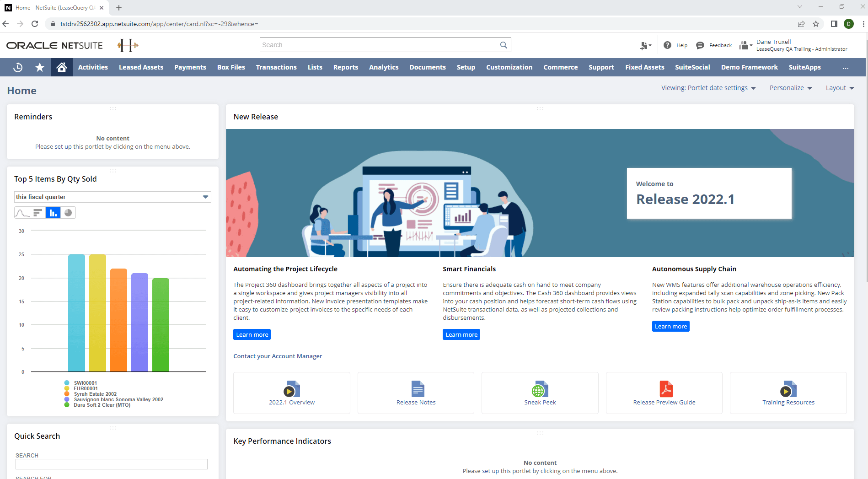
Task: Click the Release 2022.1 welcome banner
Action: (x=709, y=193)
